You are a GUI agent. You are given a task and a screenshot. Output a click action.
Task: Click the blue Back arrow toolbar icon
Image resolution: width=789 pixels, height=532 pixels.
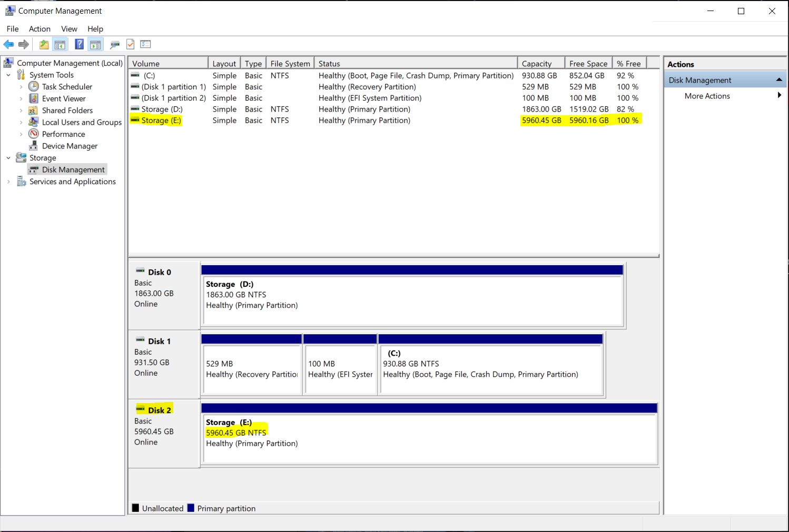pyautogui.click(x=8, y=45)
